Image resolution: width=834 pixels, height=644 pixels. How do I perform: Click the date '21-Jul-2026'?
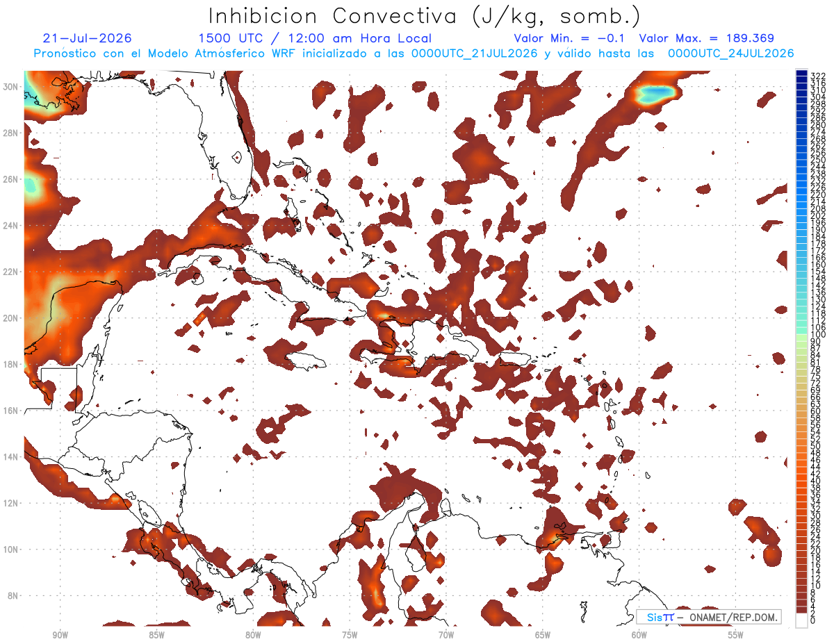(87, 38)
